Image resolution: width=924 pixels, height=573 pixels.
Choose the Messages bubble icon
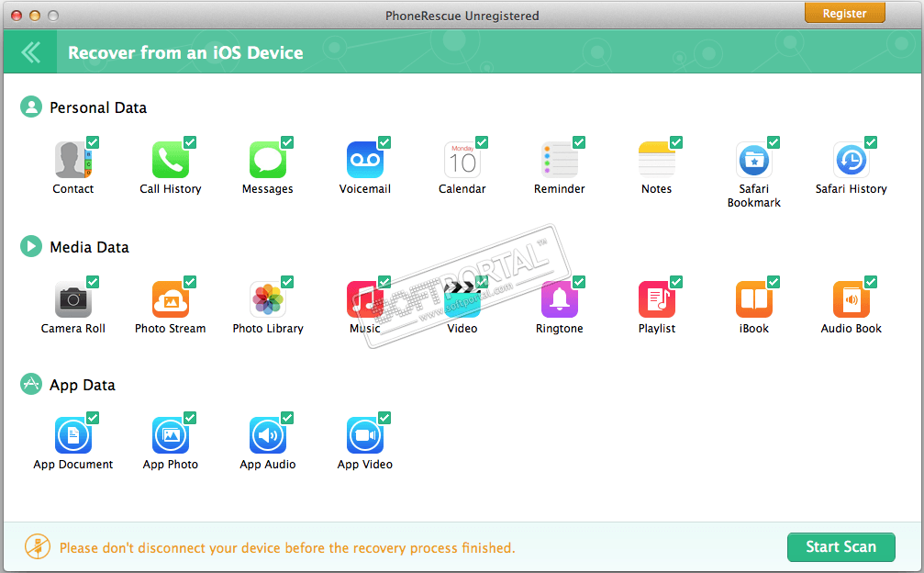[268, 160]
